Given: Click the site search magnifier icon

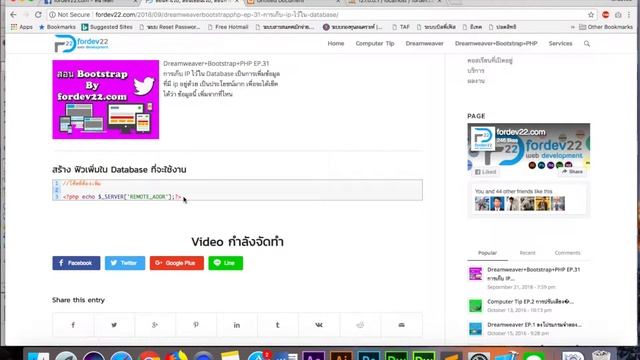Looking at the screenshot, I should tap(587, 43).
